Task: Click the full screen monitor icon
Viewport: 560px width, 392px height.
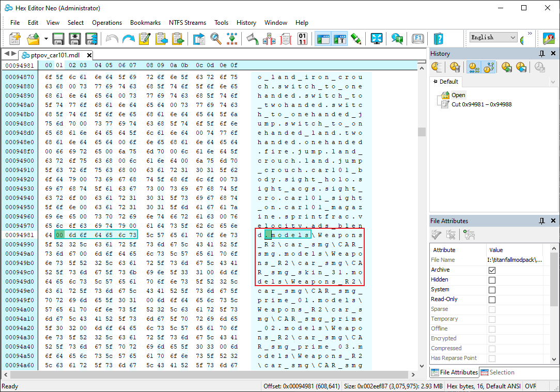Action: click(x=377, y=39)
